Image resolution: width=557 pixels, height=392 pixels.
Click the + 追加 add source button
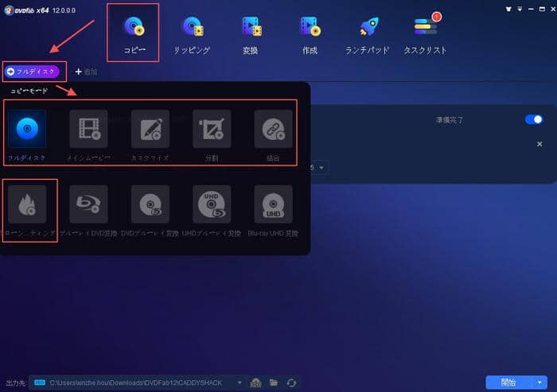[86, 72]
